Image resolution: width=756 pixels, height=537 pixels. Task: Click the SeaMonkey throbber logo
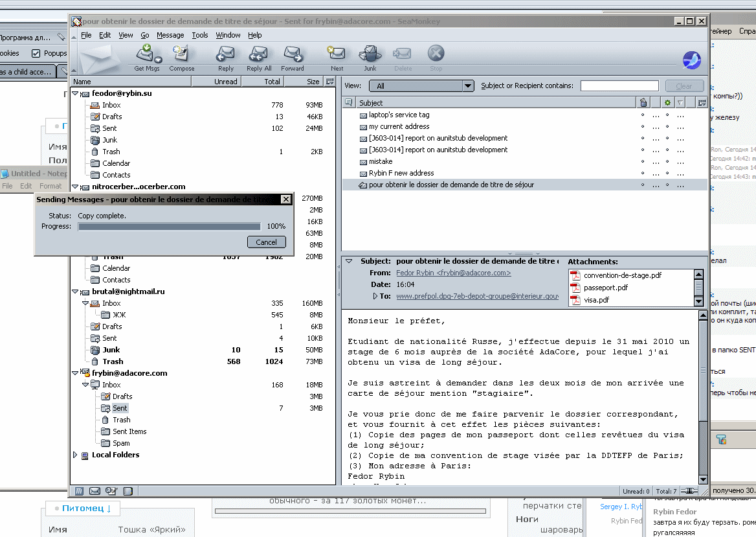692,60
